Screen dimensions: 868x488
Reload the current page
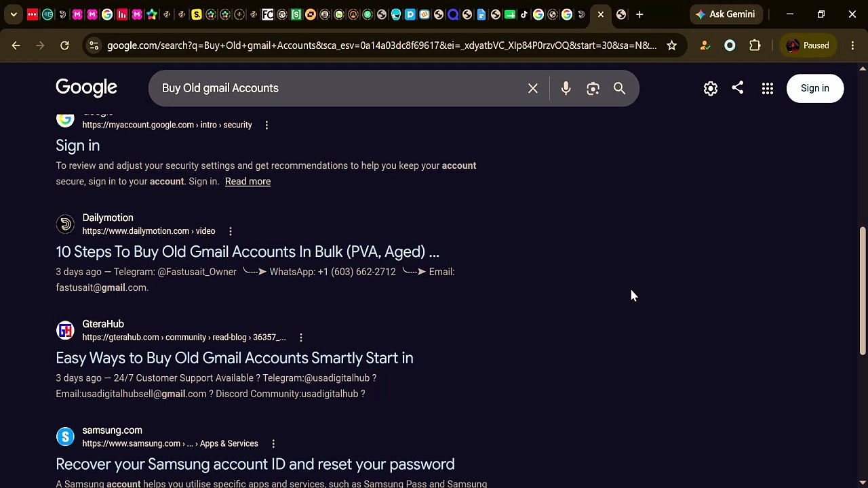64,45
